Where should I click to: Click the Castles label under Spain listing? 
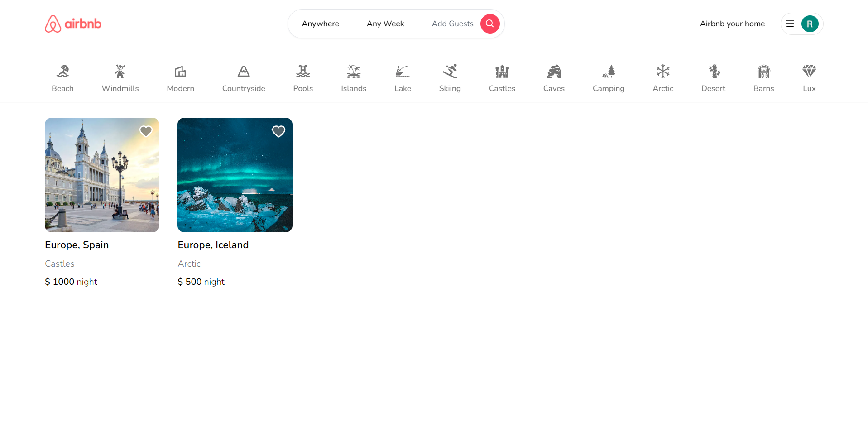(x=60, y=264)
